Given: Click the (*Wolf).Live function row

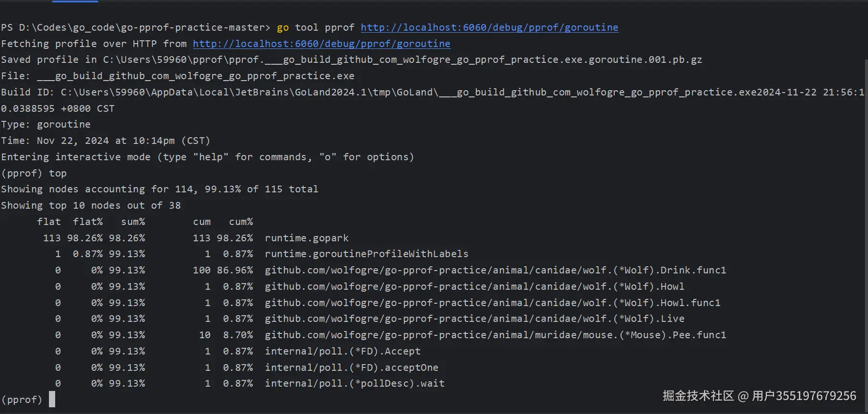Looking at the screenshot, I should click(474, 319).
